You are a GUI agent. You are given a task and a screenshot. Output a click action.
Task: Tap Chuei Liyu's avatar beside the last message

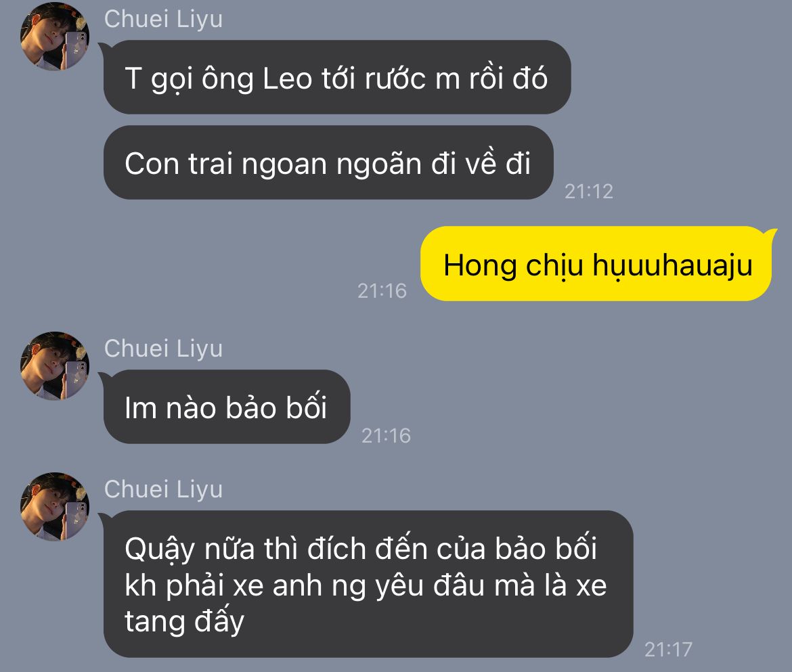(55, 506)
